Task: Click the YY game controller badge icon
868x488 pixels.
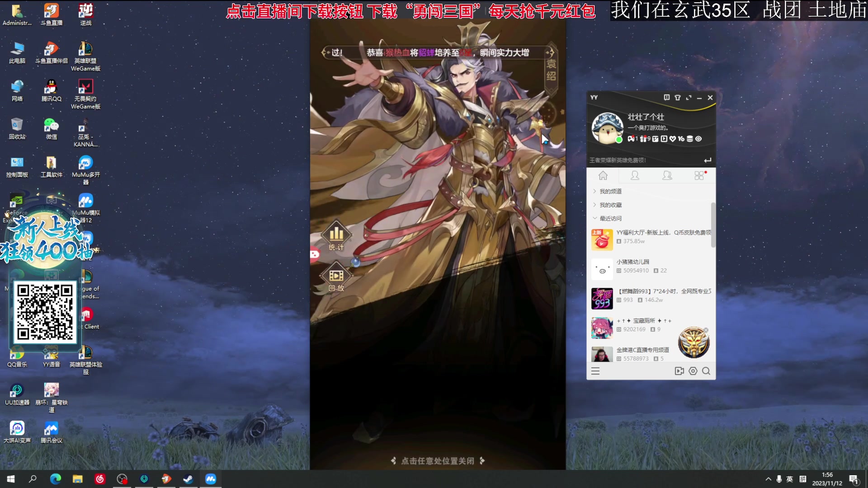Action: click(x=631, y=139)
